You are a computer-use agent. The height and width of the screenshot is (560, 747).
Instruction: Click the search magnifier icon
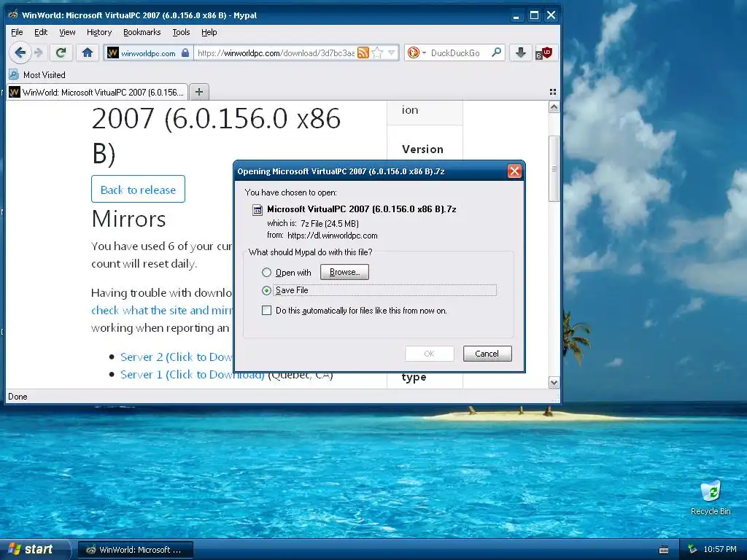coord(496,52)
